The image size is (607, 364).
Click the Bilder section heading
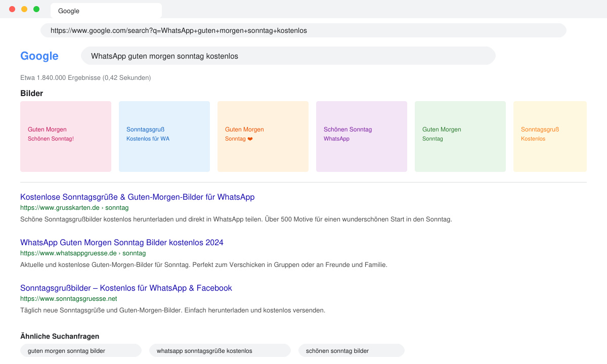pos(31,93)
